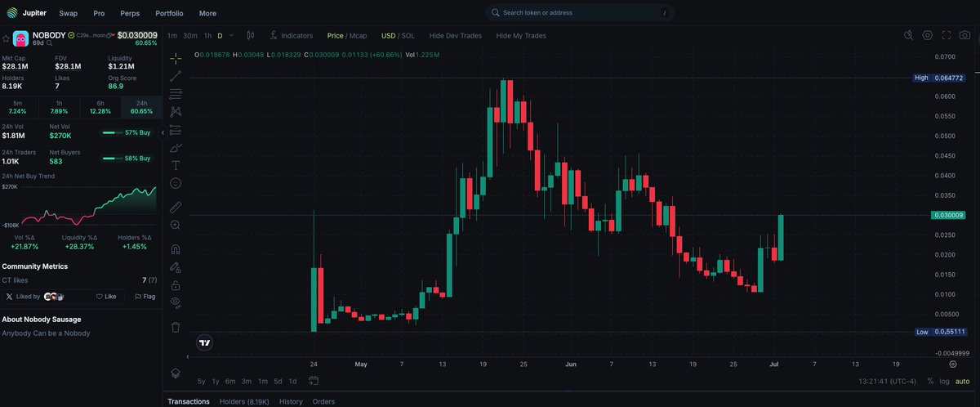Select the brush drawing tool
980x407 pixels.
click(176, 147)
